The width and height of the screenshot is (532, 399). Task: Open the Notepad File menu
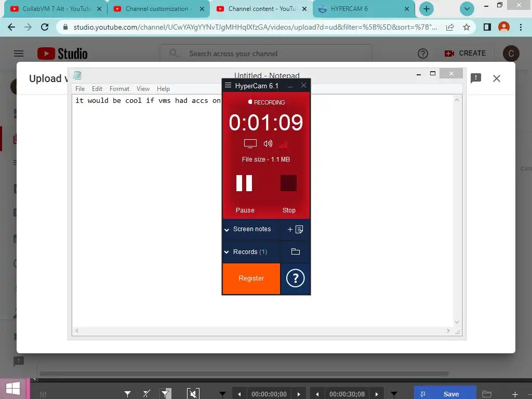[x=80, y=88]
